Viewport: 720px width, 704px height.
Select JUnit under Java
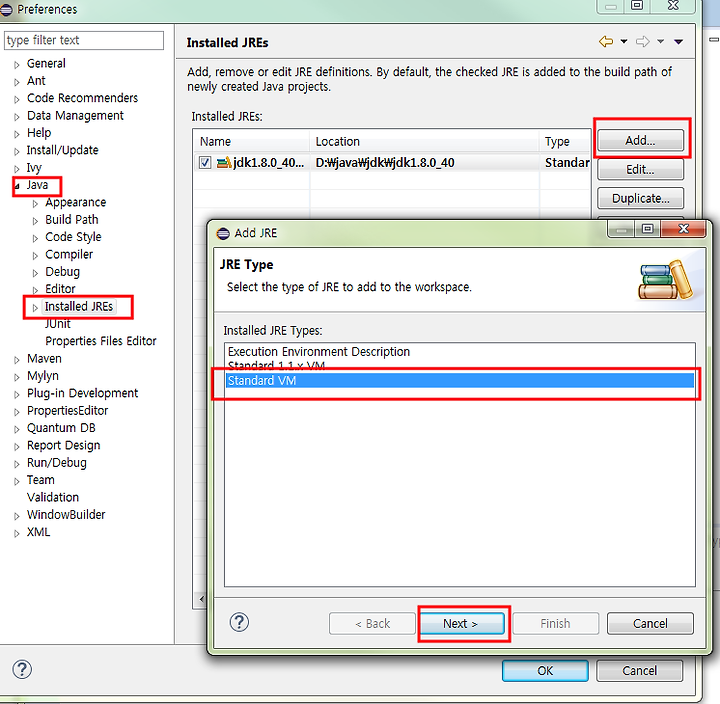tap(58, 324)
